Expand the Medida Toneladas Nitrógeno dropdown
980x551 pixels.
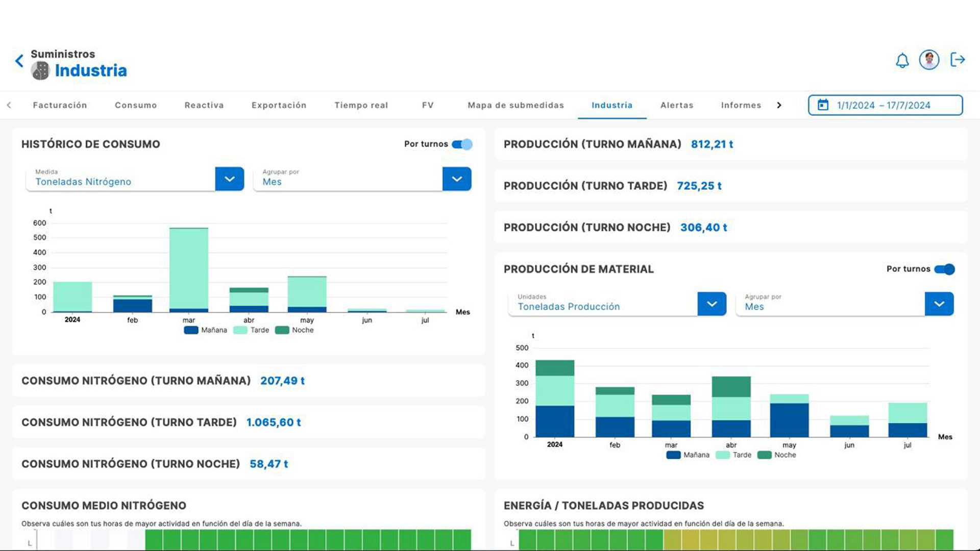[x=229, y=179]
